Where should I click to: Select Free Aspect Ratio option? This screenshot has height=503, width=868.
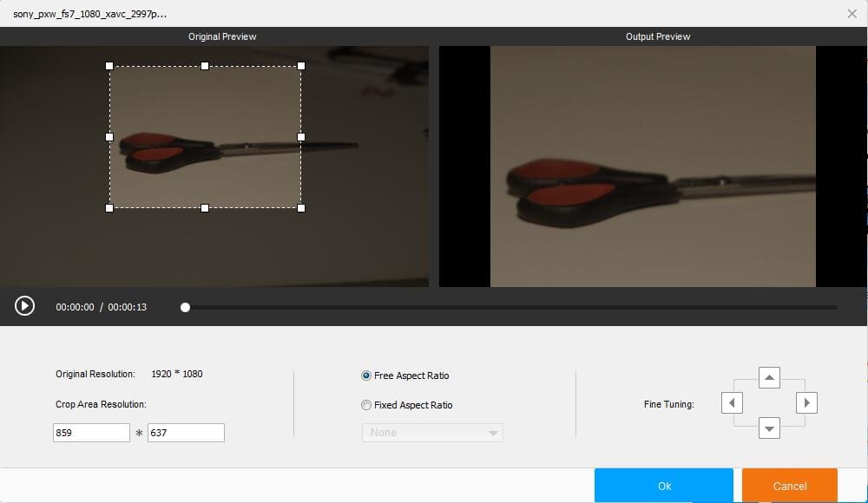366,376
